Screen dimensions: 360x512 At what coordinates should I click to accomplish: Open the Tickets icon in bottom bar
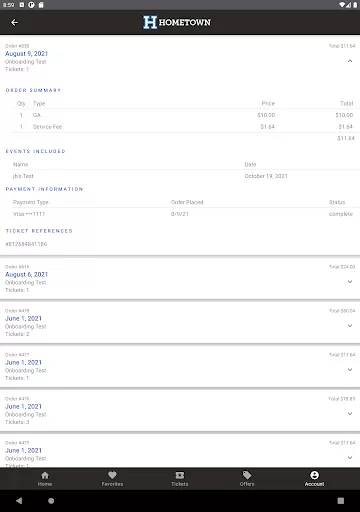coord(180,475)
